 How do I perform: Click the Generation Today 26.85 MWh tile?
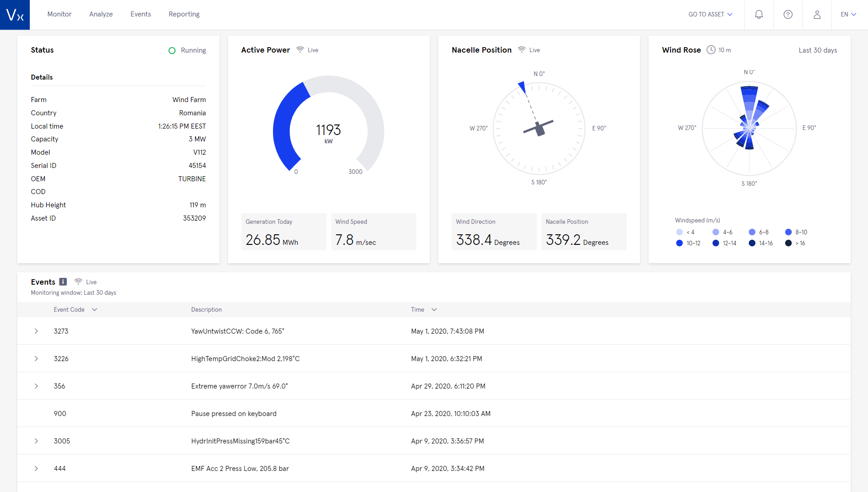point(284,232)
